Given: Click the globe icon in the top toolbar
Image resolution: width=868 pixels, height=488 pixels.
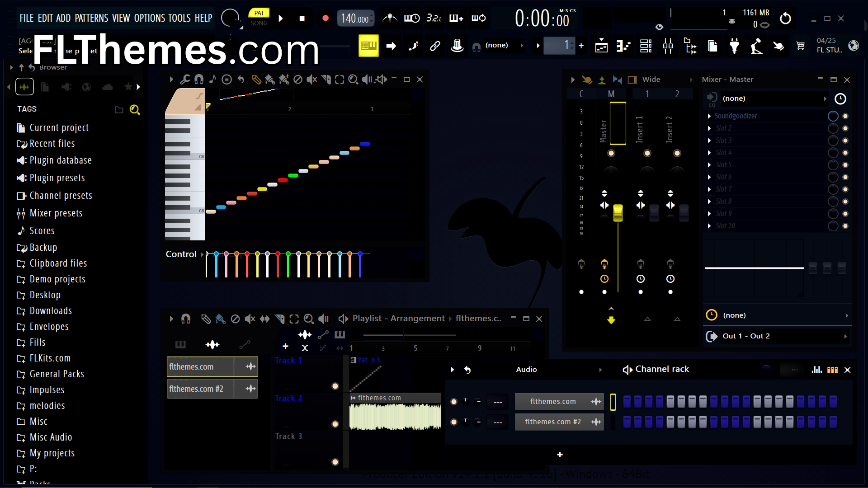Looking at the screenshot, I should coord(854,46).
